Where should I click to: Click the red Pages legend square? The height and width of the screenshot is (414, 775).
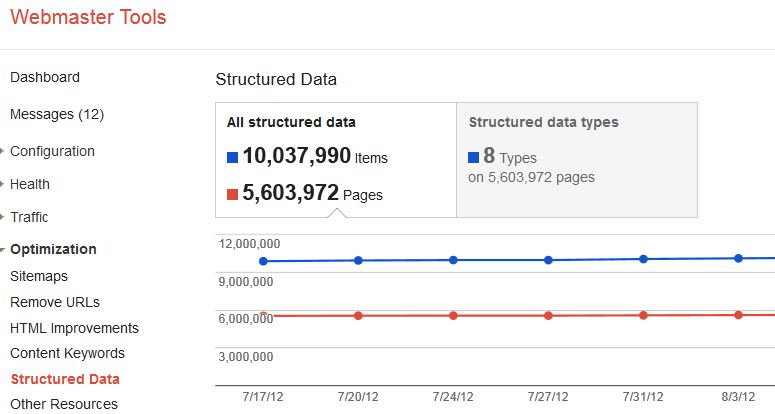[x=232, y=194]
